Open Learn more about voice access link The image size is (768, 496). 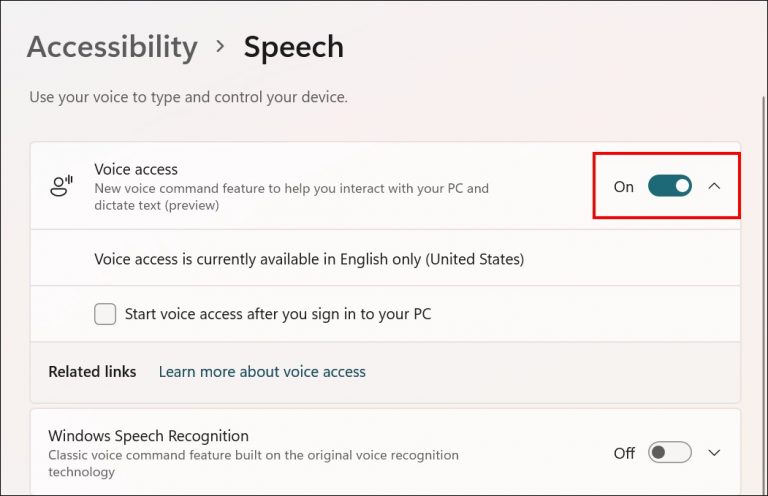262,371
